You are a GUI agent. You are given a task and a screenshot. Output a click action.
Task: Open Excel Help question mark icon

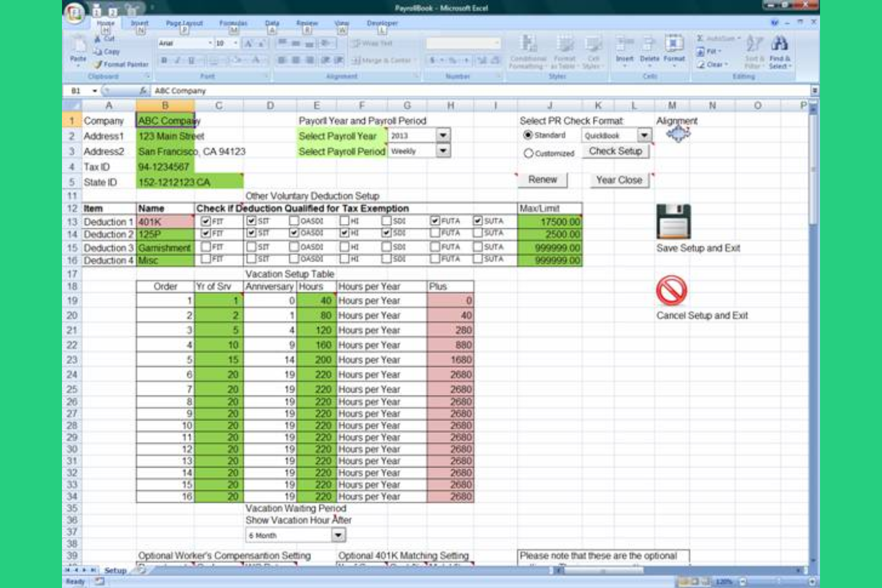click(x=774, y=23)
